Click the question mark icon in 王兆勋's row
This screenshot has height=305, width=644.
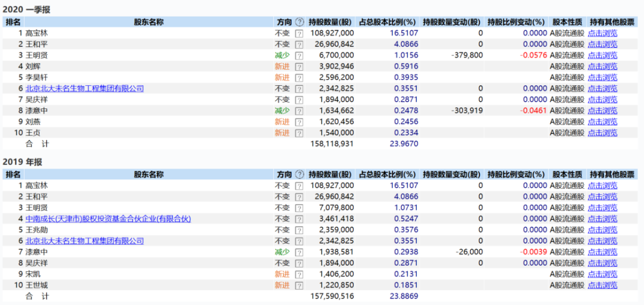[x=299, y=230]
